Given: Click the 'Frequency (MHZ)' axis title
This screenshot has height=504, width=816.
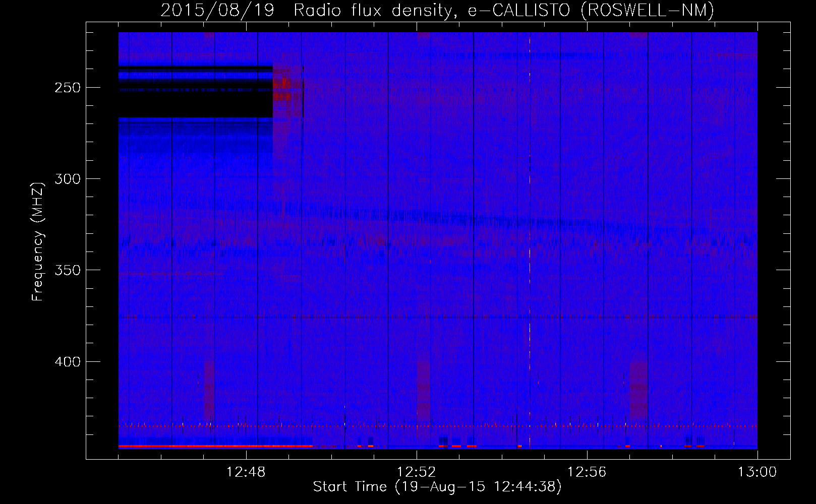Looking at the screenshot, I should point(38,241).
